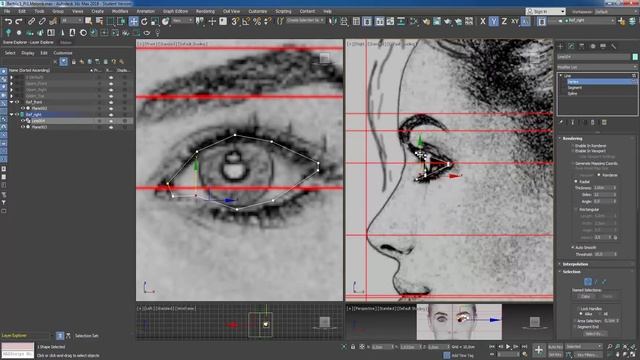Click the Zoom magnifier navigation icon
This screenshot has height=360, width=640.
tap(609, 347)
